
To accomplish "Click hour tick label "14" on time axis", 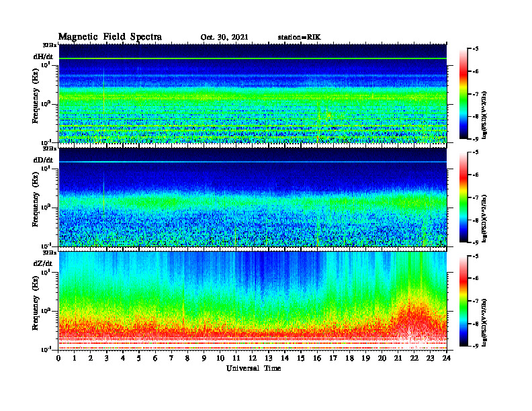I will 285,359.
